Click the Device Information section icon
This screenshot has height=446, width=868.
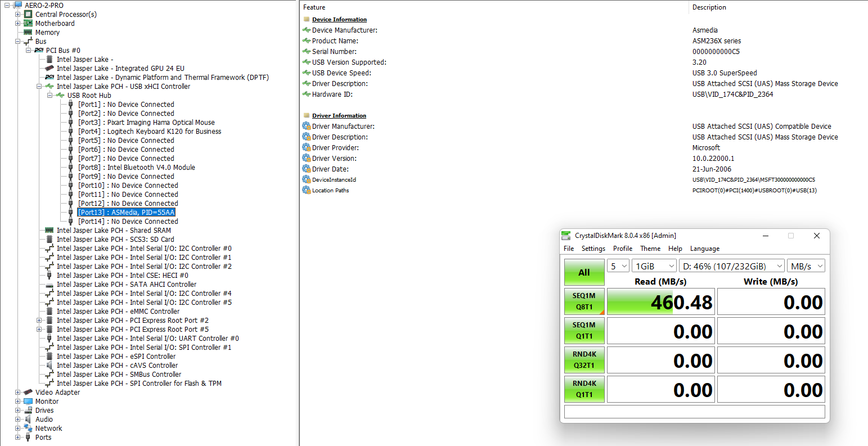pyautogui.click(x=307, y=19)
